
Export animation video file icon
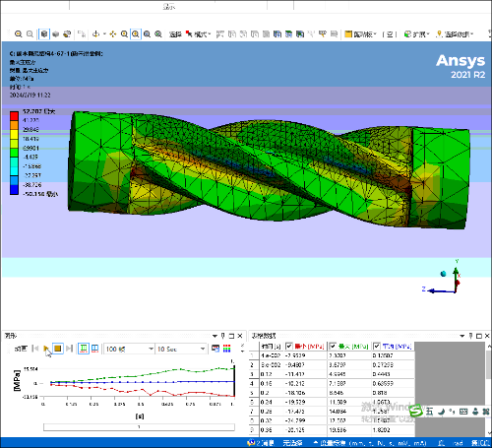pyautogui.click(x=215, y=349)
